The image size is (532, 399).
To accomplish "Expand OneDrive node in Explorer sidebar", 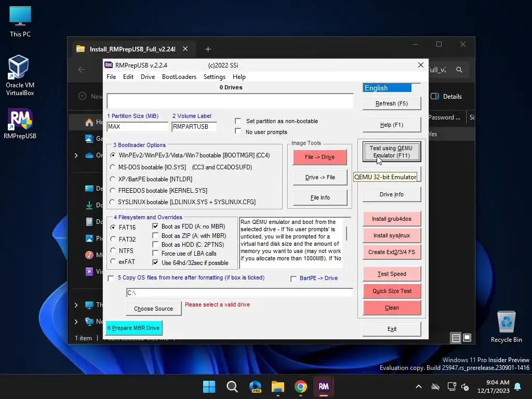I will 76,155.
